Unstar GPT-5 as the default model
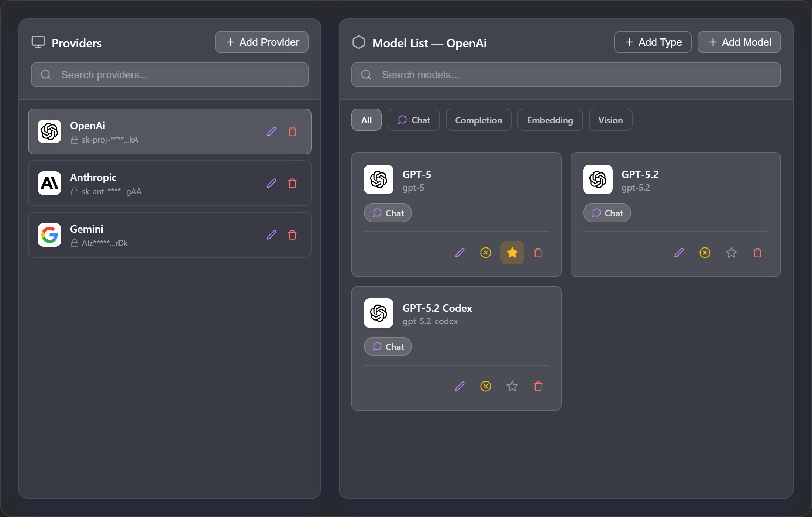Viewport: 812px width, 517px height. tap(512, 253)
